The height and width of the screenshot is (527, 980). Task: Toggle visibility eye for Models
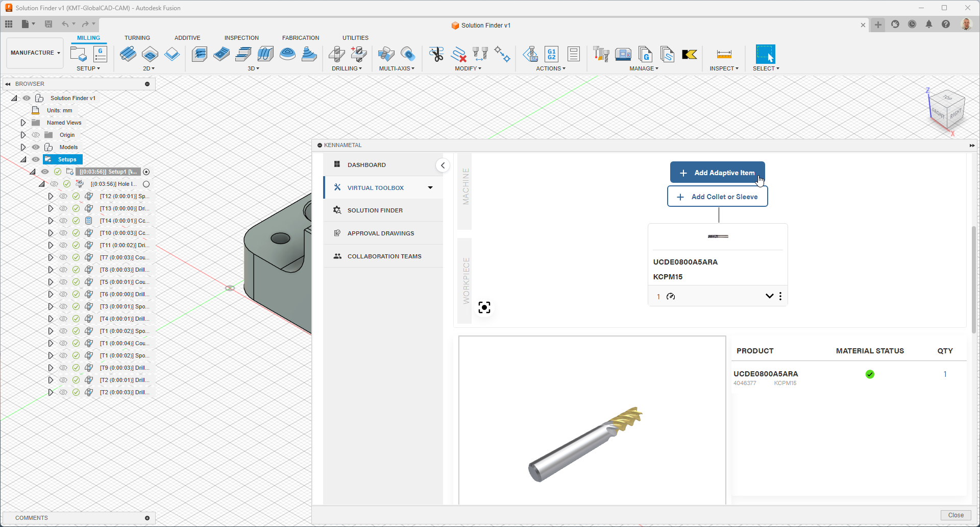[36, 147]
